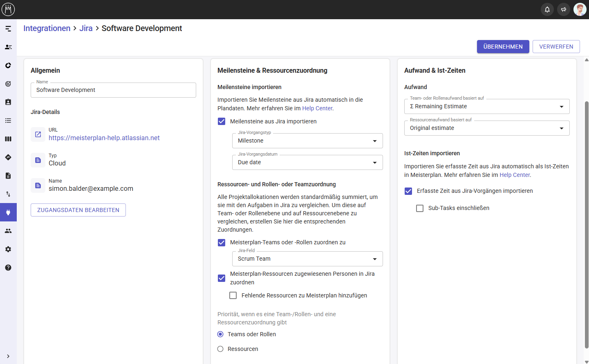Viewport: 589px width, 364px height.
Task: Click the Name field containing Software Development
Action: (113, 90)
